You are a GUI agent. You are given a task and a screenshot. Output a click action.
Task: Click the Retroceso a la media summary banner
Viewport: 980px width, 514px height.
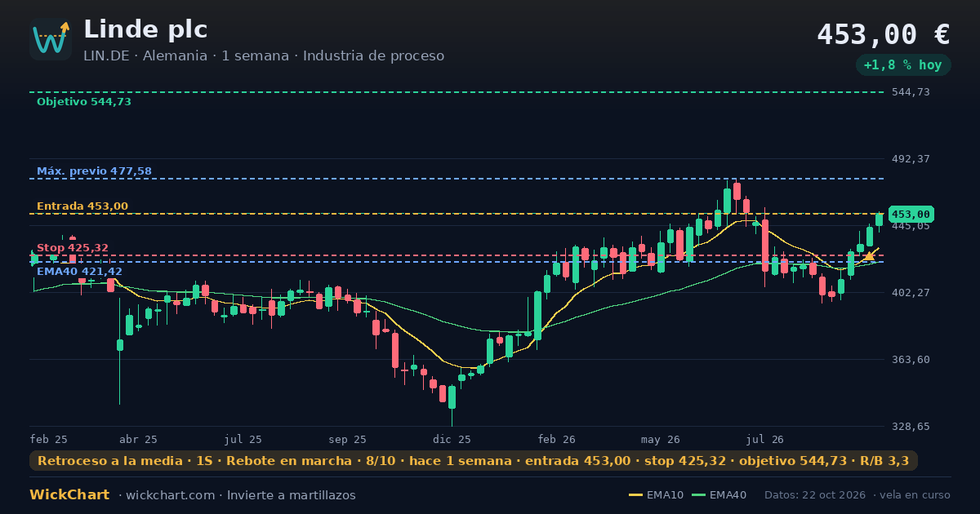474,461
